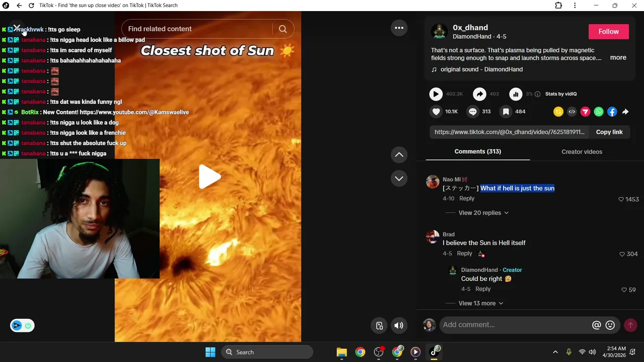Close the video viewer with the X
This screenshot has width=644, height=362.
point(17,28)
